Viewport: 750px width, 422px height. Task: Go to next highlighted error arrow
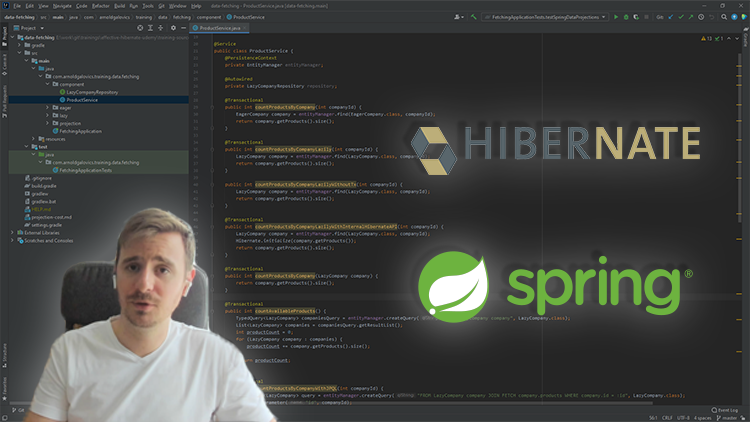coord(737,39)
